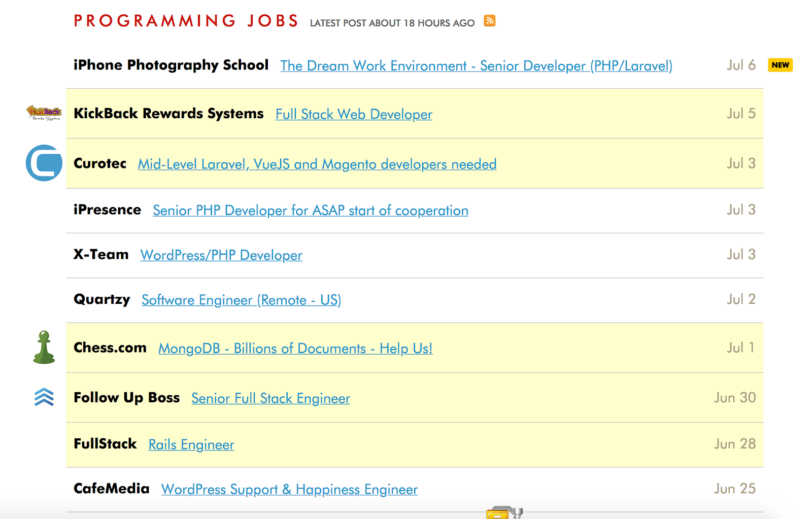Open Mid-Level Laravel, VueJS and Magento job
The height and width of the screenshot is (519, 812).
pos(317,164)
